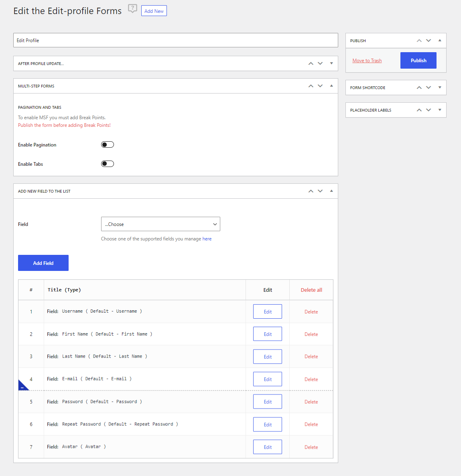Click Delete all in table header
Image resolution: width=461 pixels, height=476 pixels.
point(311,290)
